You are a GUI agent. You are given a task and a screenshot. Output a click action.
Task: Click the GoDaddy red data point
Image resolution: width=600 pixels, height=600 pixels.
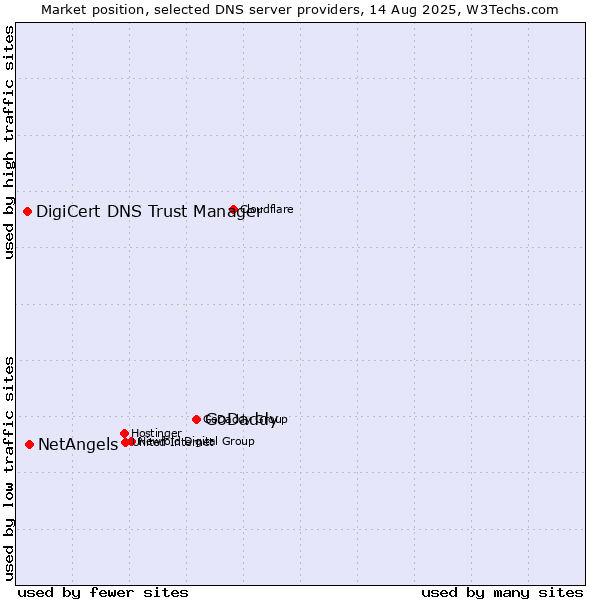pyautogui.click(x=196, y=420)
